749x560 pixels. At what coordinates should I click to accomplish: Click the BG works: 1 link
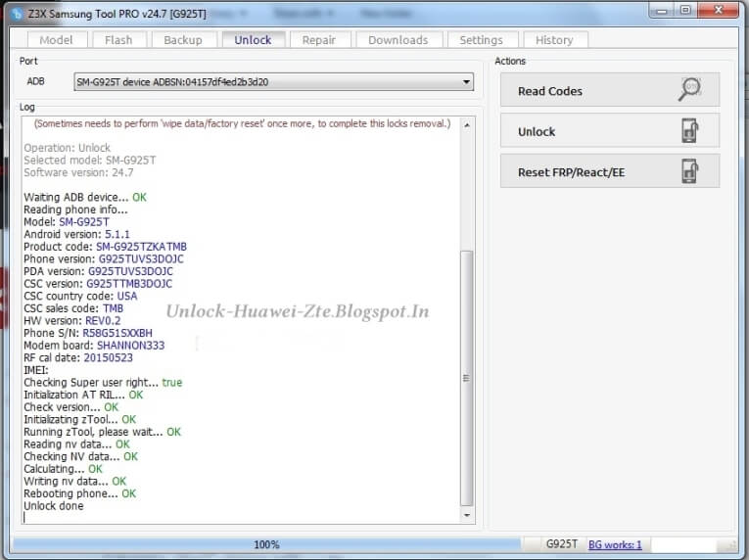(x=615, y=544)
